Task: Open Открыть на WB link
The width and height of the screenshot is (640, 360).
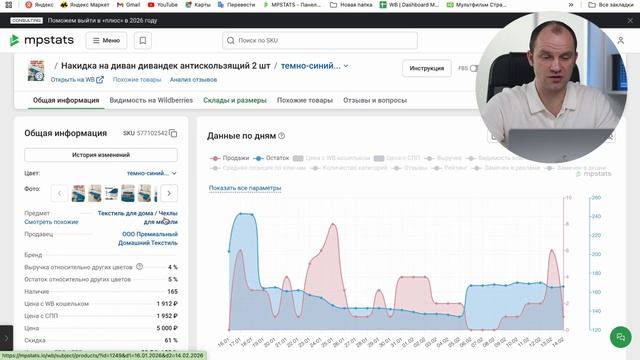Action: point(77,80)
